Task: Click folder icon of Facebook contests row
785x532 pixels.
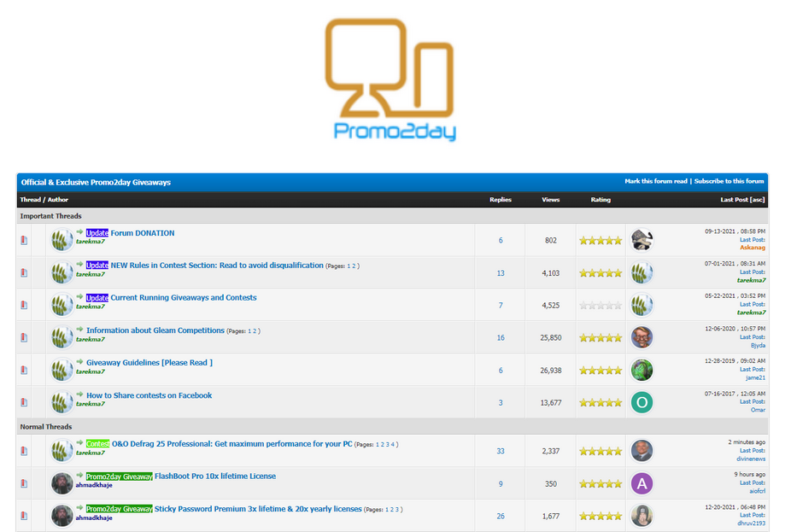Action: (x=24, y=402)
